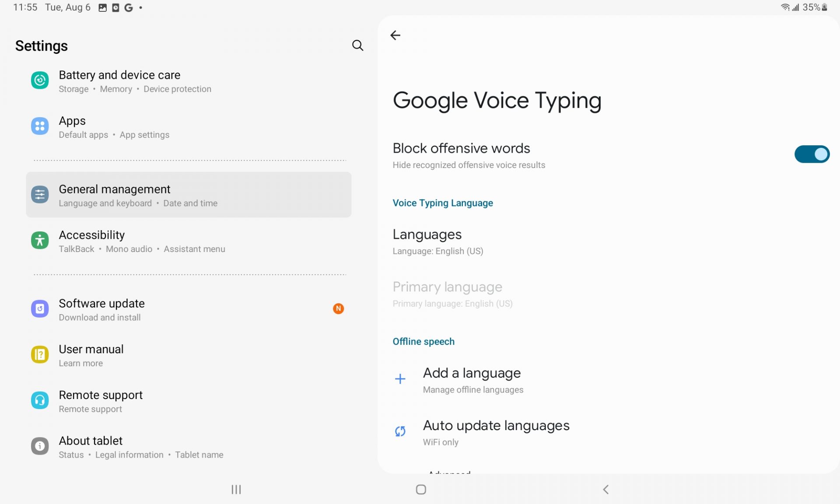Tap the Auto update languages sync icon
840x504 pixels.
[400, 431]
